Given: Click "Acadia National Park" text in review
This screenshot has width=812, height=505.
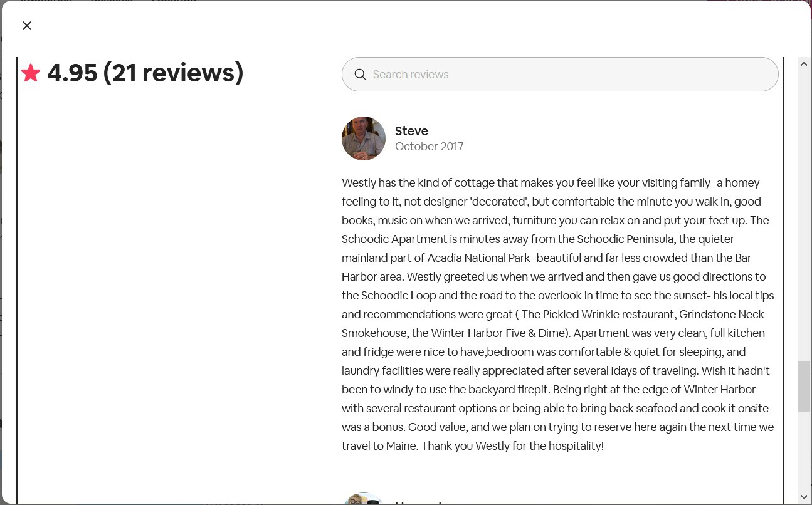Looking at the screenshot, I should coord(480,258).
